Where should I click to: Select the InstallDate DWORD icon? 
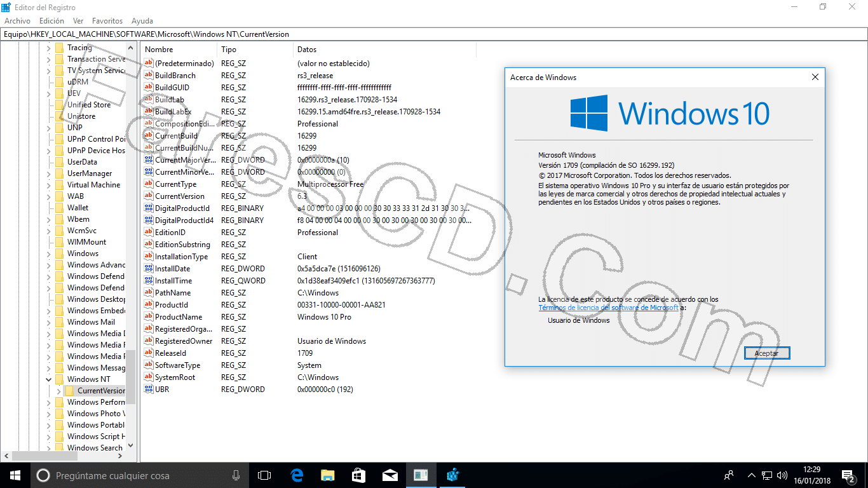pyautogui.click(x=149, y=269)
